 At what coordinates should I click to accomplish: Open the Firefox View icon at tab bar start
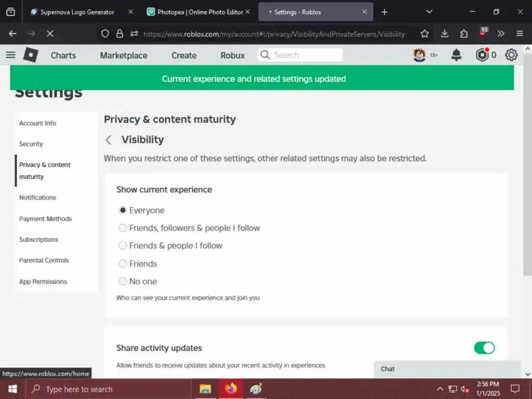[x=10, y=12]
